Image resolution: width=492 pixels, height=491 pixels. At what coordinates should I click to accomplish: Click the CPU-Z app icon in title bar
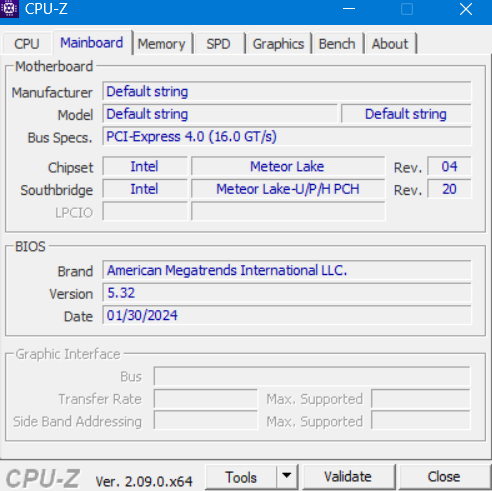pos(9,9)
